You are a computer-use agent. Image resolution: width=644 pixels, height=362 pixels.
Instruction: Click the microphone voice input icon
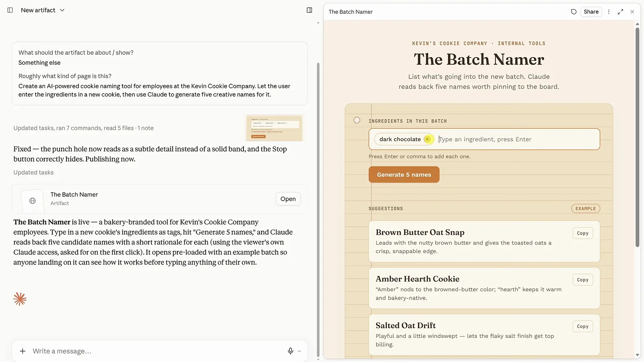(290, 351)
